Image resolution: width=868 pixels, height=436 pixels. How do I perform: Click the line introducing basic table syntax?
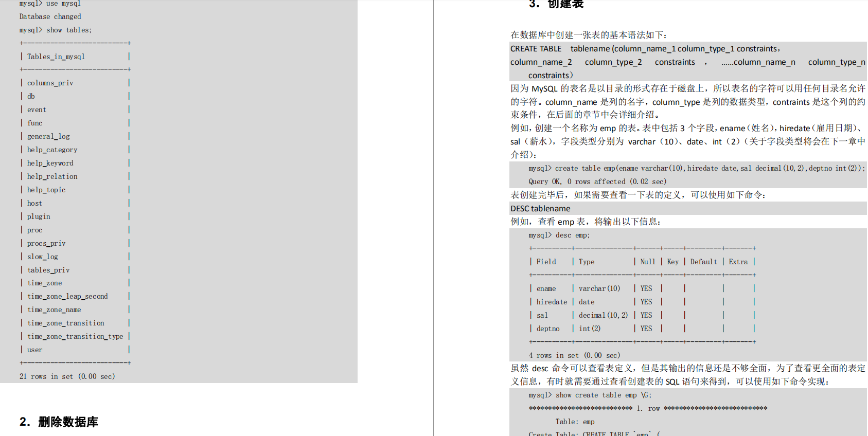pos(589,35)
